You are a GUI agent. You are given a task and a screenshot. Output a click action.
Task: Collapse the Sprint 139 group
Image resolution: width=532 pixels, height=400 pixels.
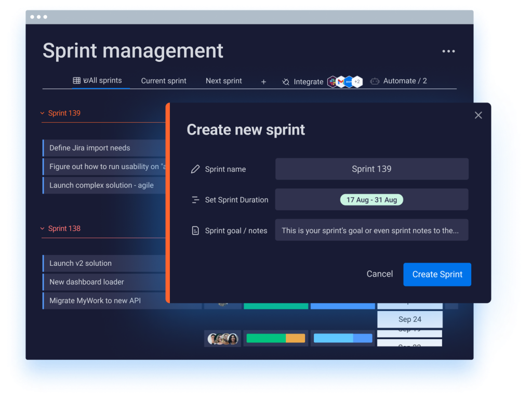point(43,113)
